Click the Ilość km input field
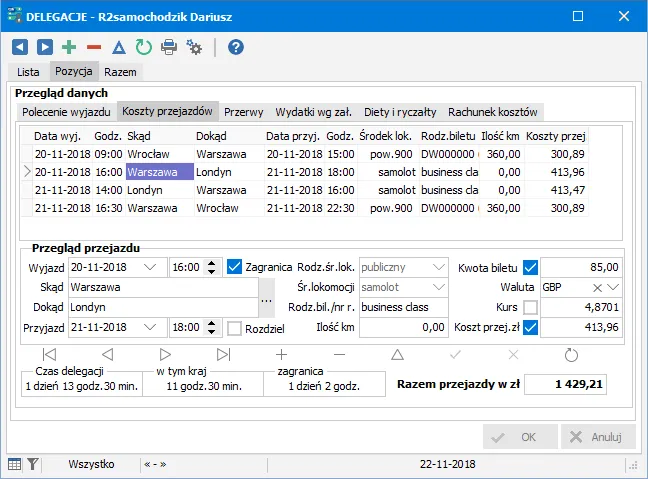648x479 pixels. click(404, 327)
